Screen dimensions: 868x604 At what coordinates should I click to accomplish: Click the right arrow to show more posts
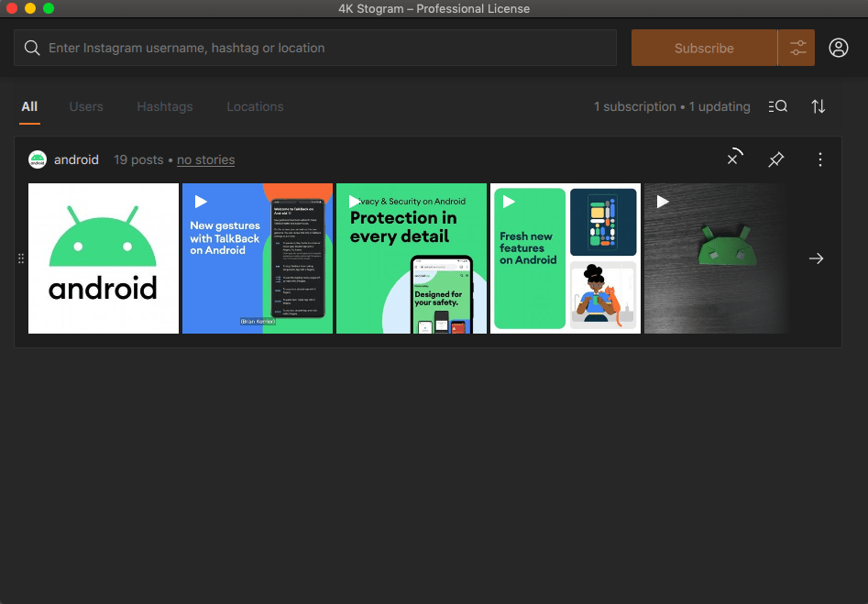coord(816,258)
